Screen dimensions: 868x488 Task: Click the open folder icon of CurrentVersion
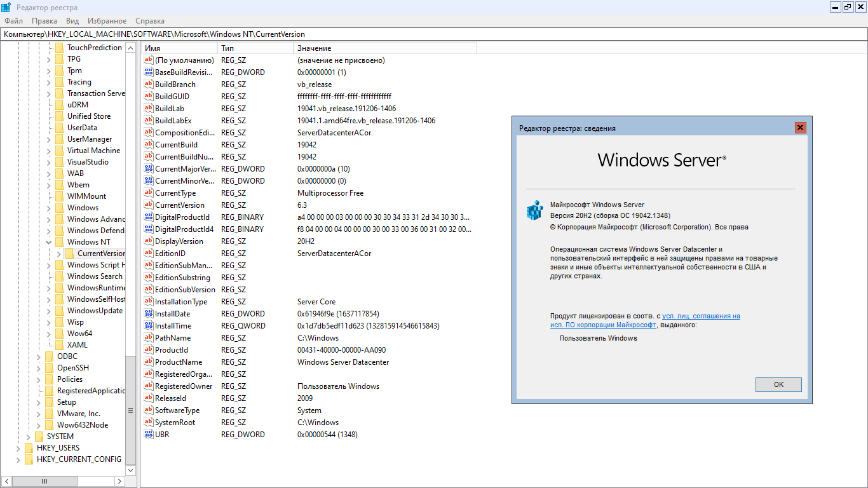70,254
